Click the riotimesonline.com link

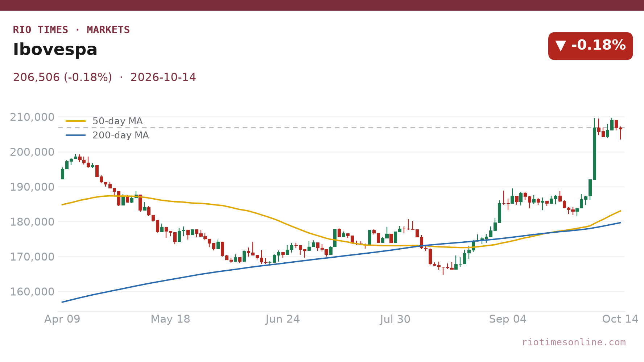point(574,342)
